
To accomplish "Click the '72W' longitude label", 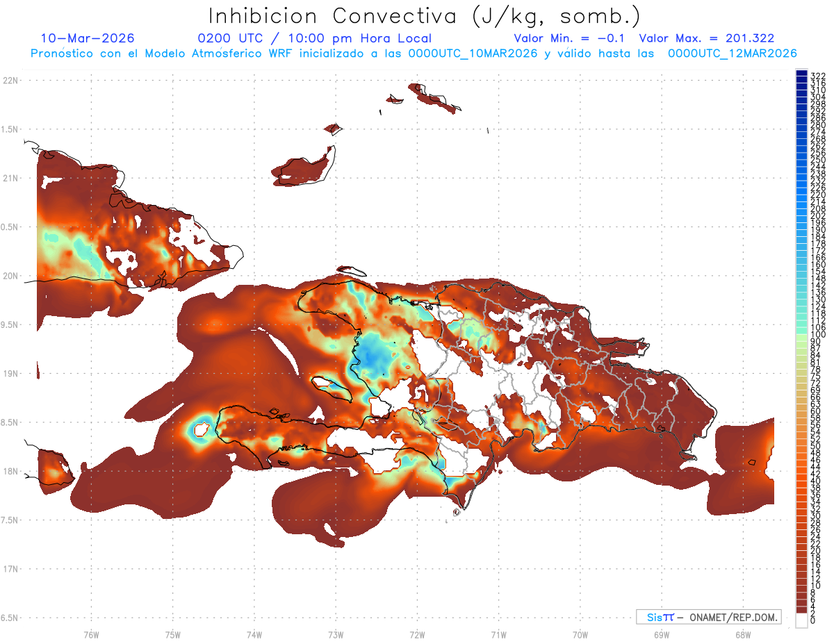I will point(417,634).
